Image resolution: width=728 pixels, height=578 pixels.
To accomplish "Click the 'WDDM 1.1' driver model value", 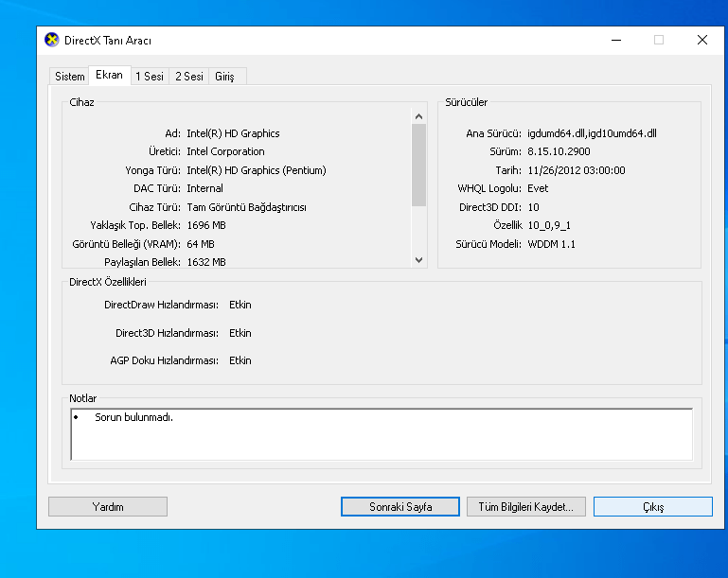I will point(551,244).
